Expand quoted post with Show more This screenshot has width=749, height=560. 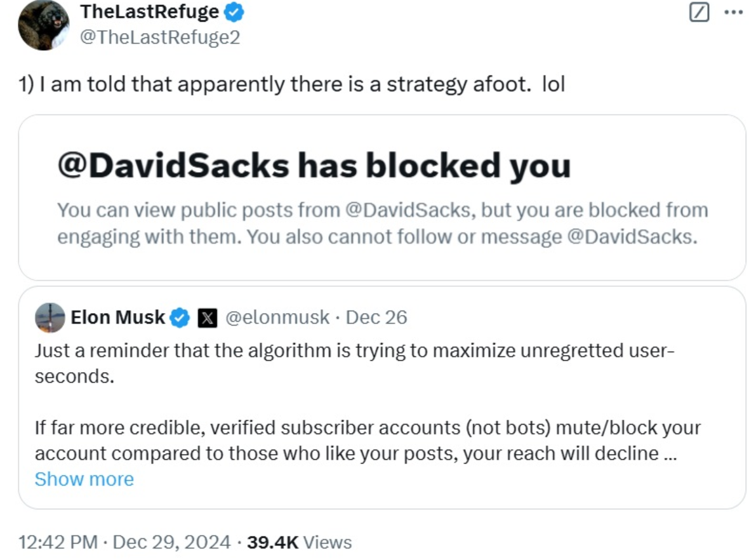tap(84, 479)
